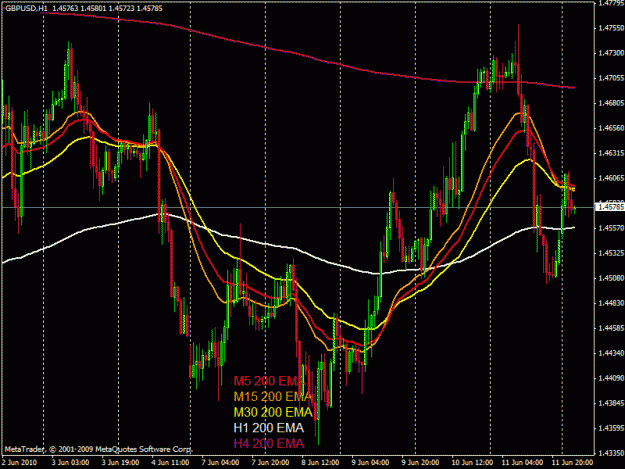Click the 1.44830 price scale label
Image resolution: width=625 pixels, height=469 pixels.
611,303
